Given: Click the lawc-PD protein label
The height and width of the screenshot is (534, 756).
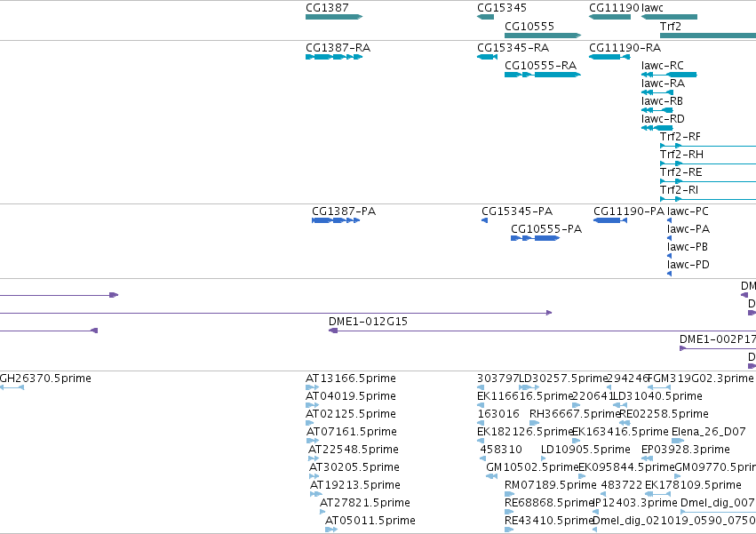Looking at the screenshot, I should click(x=688, y=265).
